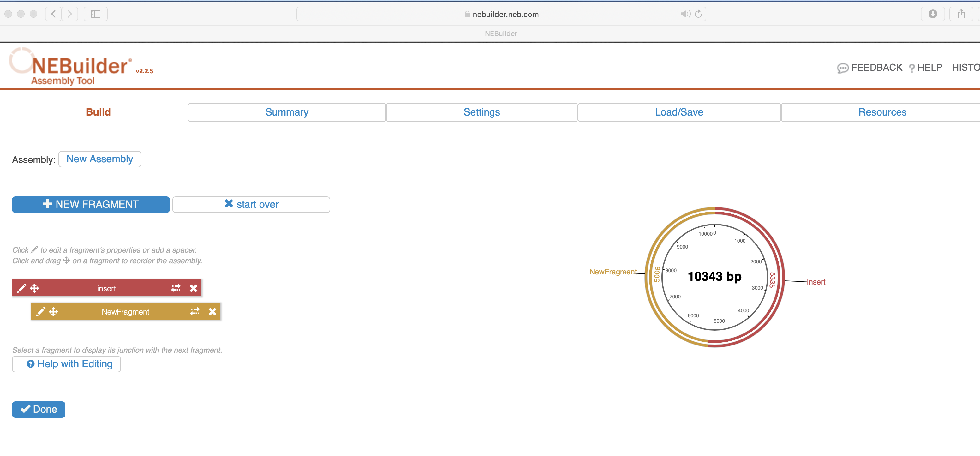Delete NewFragment using its X icon
Screen dimensions: 980x456
212,312
